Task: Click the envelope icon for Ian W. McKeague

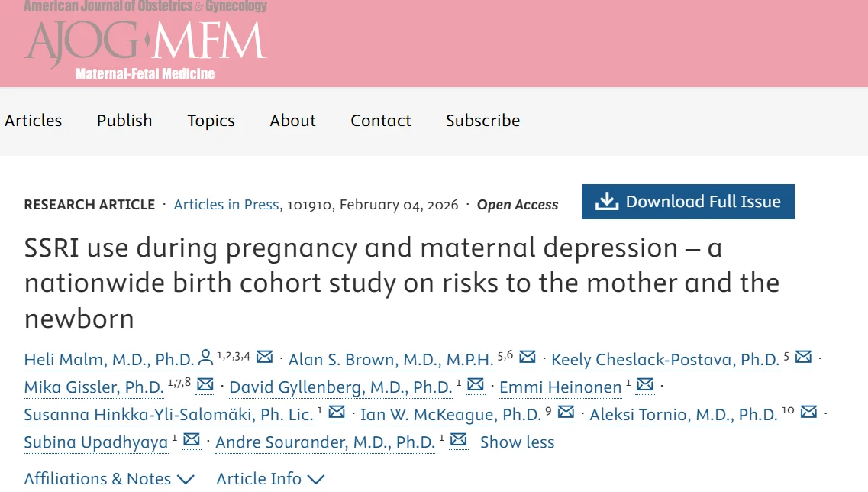Action: pyautogui.click(x=566, y=412)
